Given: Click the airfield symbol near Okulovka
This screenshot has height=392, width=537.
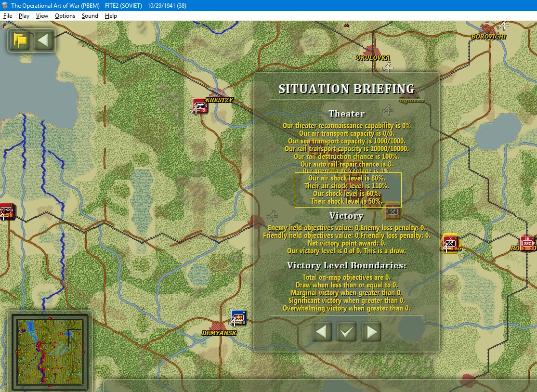Looking at the screenshot, I should click(x=388, y=67).
